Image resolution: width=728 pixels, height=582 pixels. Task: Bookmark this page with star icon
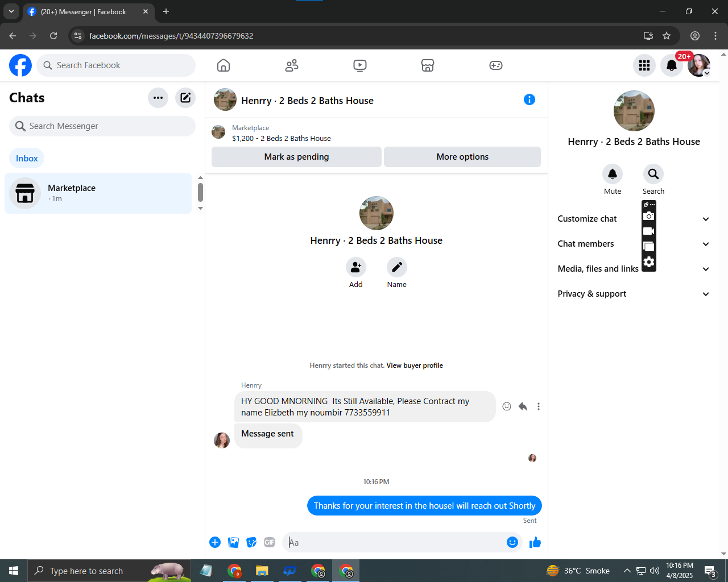667,36
